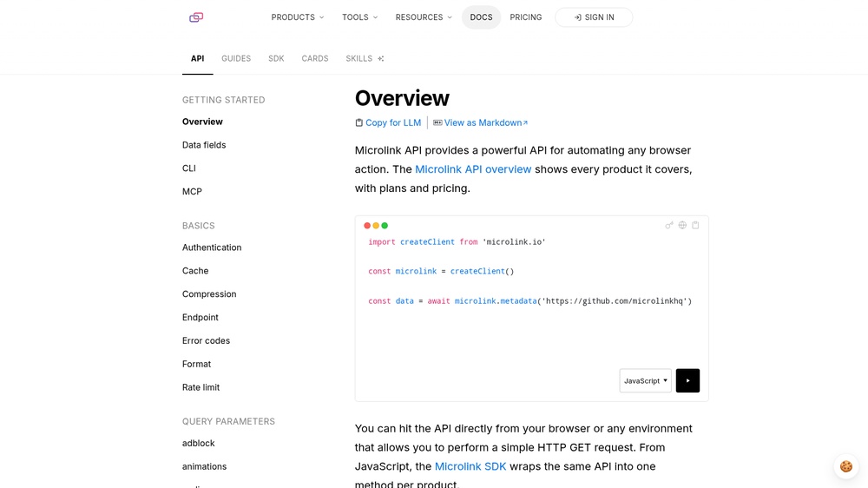
Task: Click the import createClient code line
Action: click(457, 242)
